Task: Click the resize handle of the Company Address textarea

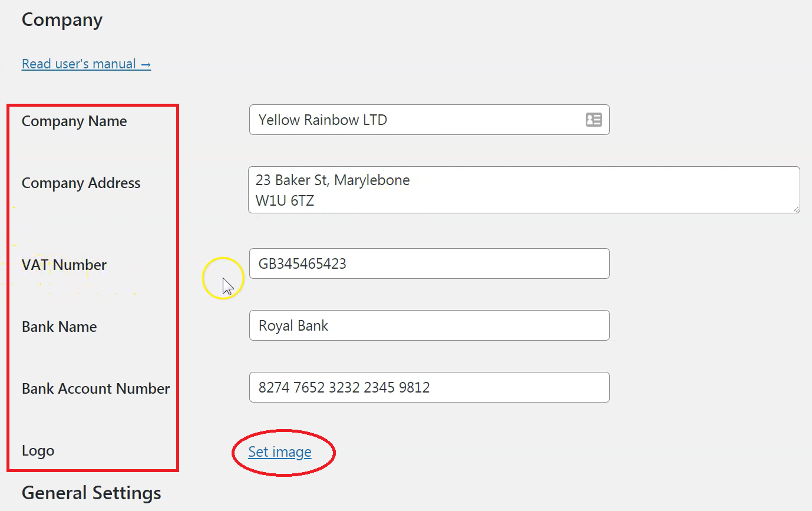Action: coord(796,209)
